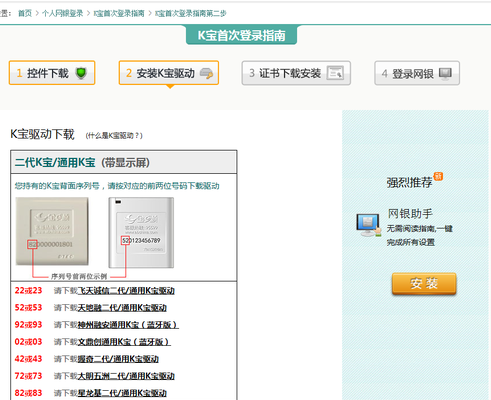Click the 网银助手 heading text

(x=410, y=213)
